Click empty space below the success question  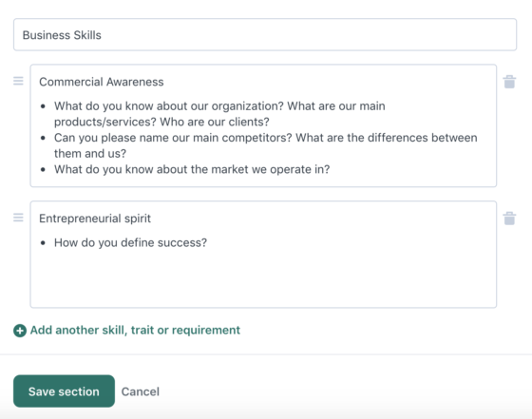tap(263, 278)
